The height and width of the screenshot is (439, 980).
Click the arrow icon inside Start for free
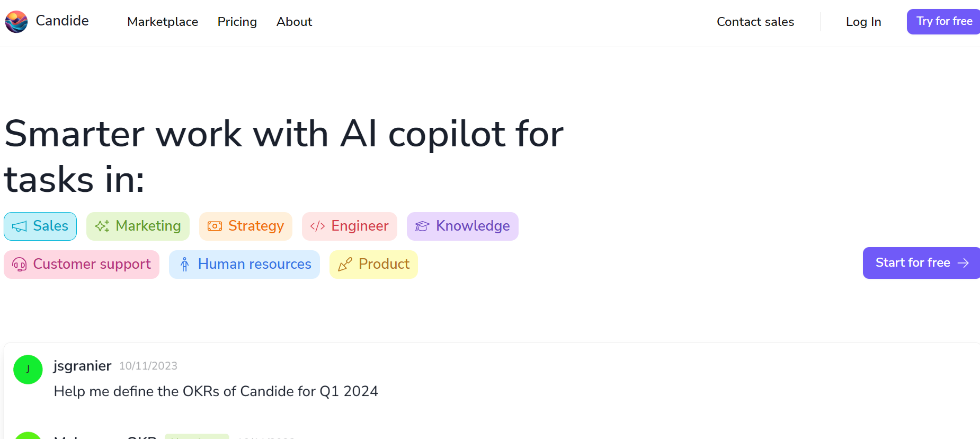click(963, 262)
